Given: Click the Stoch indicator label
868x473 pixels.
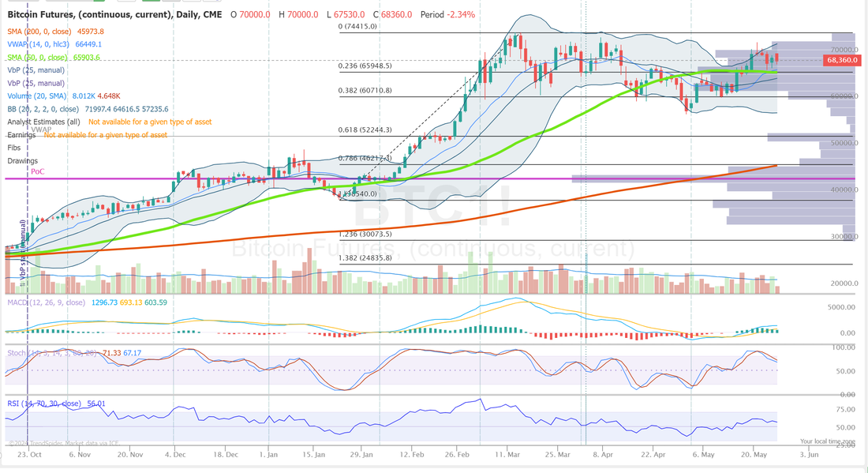Looking at the screenshot, I should (x=52, y=353).
